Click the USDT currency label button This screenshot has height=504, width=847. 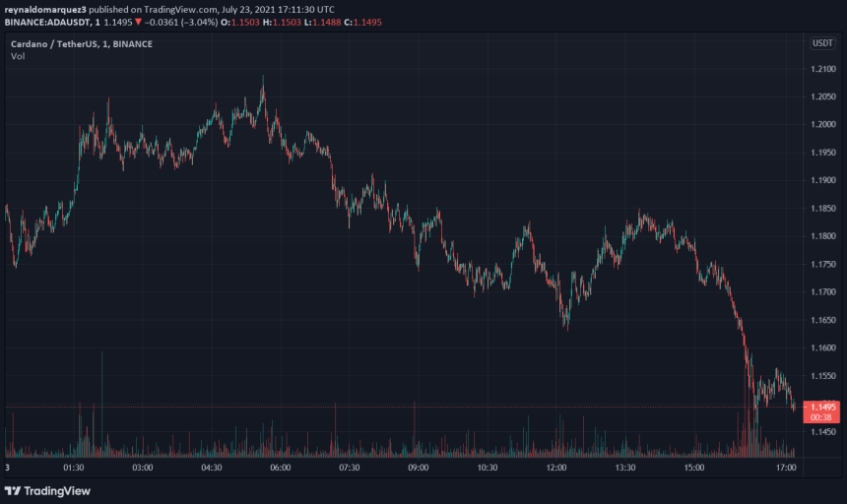tap(822, 43)
